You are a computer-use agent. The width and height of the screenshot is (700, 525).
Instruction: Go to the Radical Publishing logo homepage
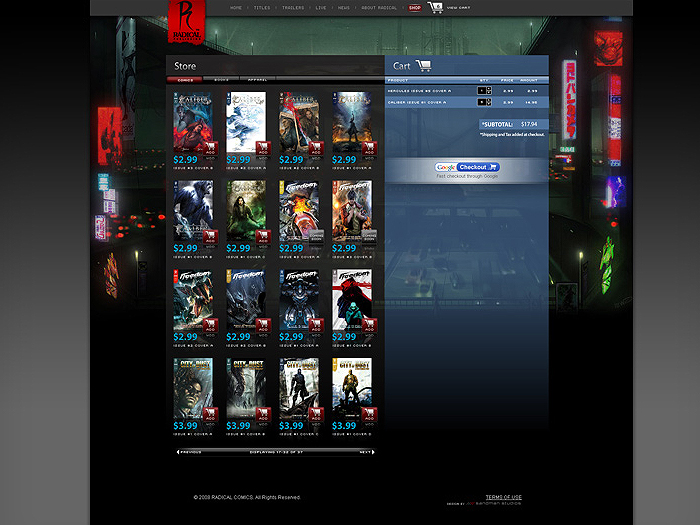pyautogui.click(x=187, y=21)
